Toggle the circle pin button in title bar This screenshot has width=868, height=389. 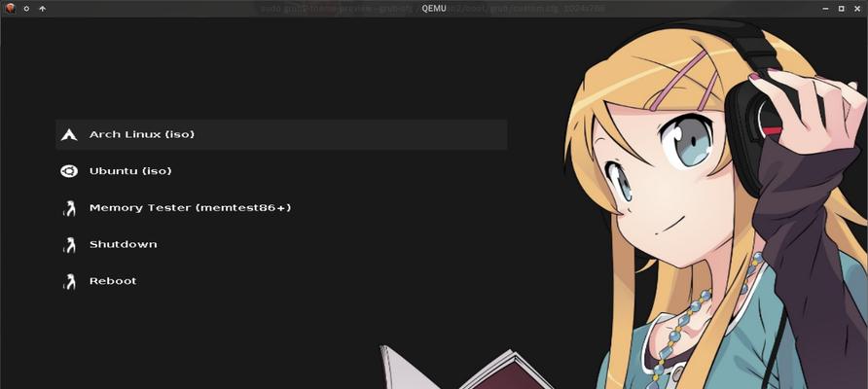point(26,9)
